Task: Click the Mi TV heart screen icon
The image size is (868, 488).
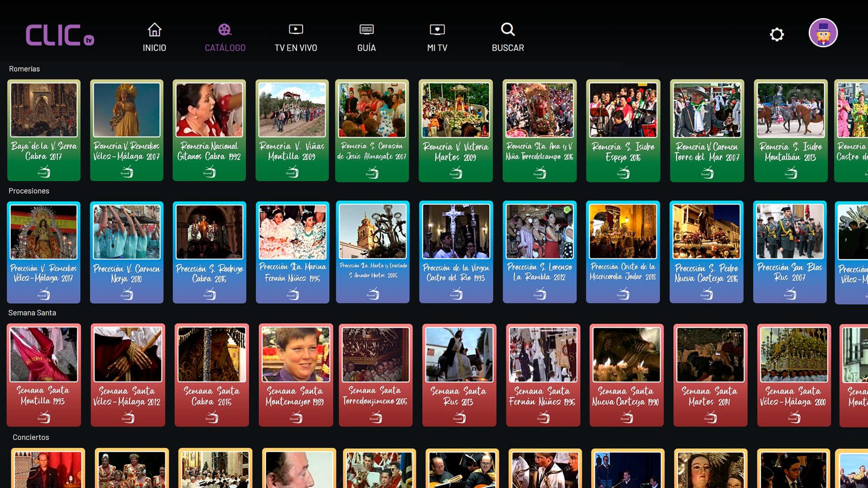Action: [x=437, y=30]
